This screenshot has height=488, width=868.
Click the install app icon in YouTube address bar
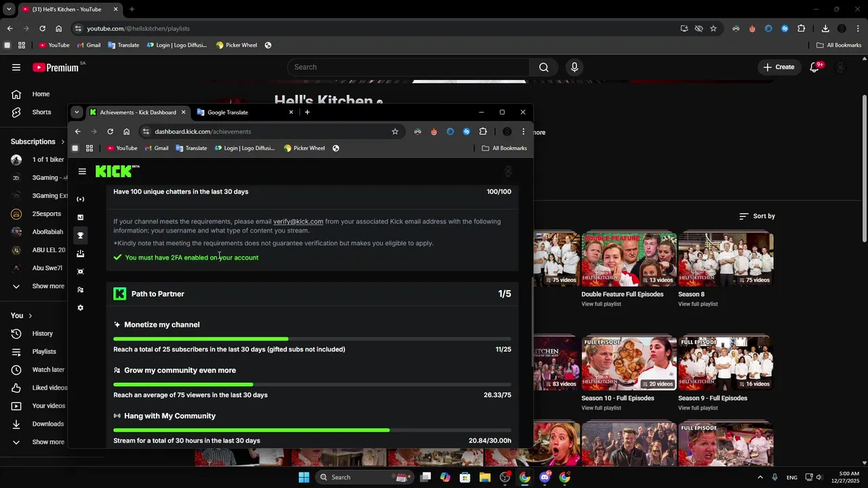pos(684,28)
